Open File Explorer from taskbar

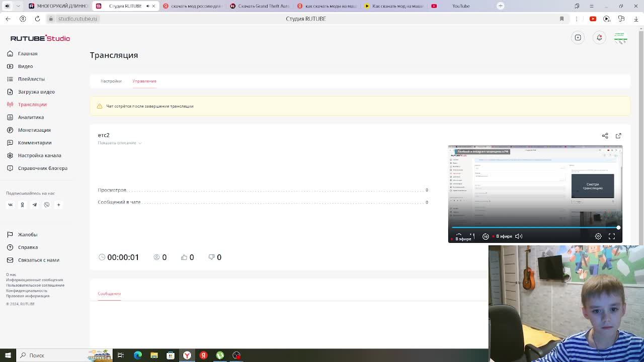(154, 355)
